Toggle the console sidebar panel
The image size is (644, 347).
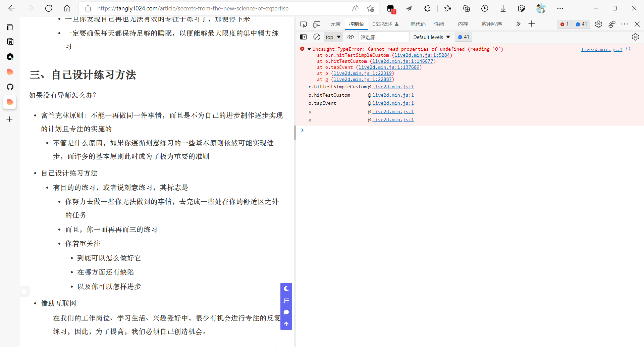pos(303,37)
